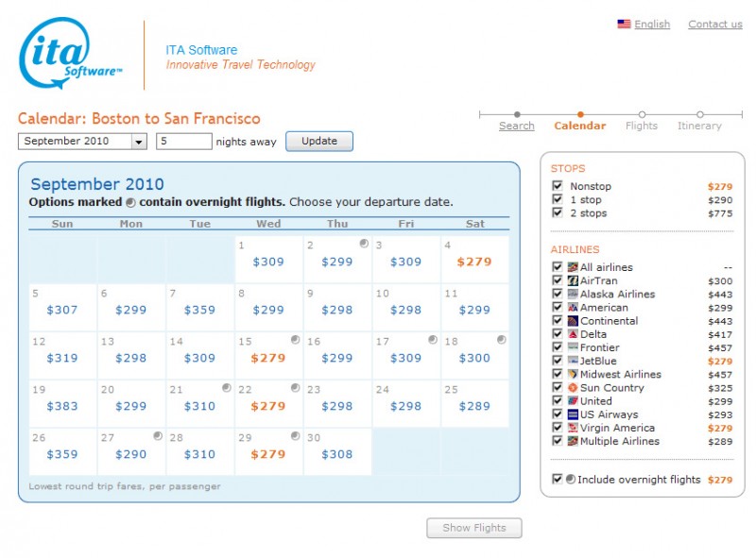Go to the Itinerary step
The image size is (756, 558).
pyautogui.click(x=699, y=124)
